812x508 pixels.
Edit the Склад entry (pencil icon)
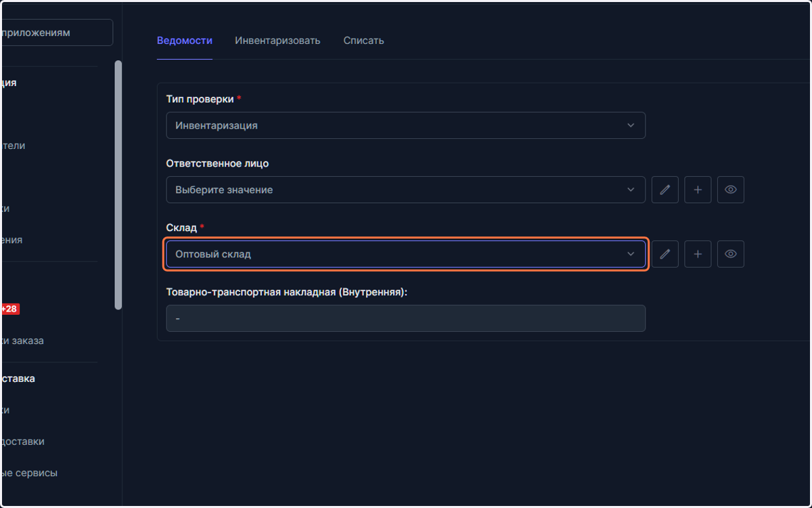click(665, 254)
